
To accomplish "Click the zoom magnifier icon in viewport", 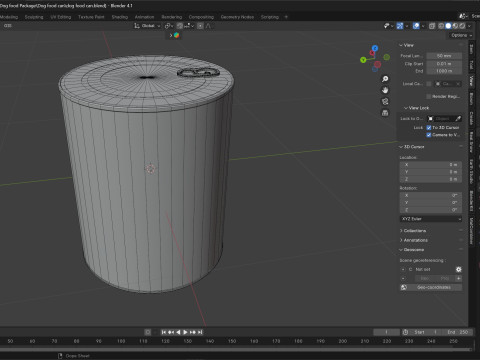I will [385, 79].
